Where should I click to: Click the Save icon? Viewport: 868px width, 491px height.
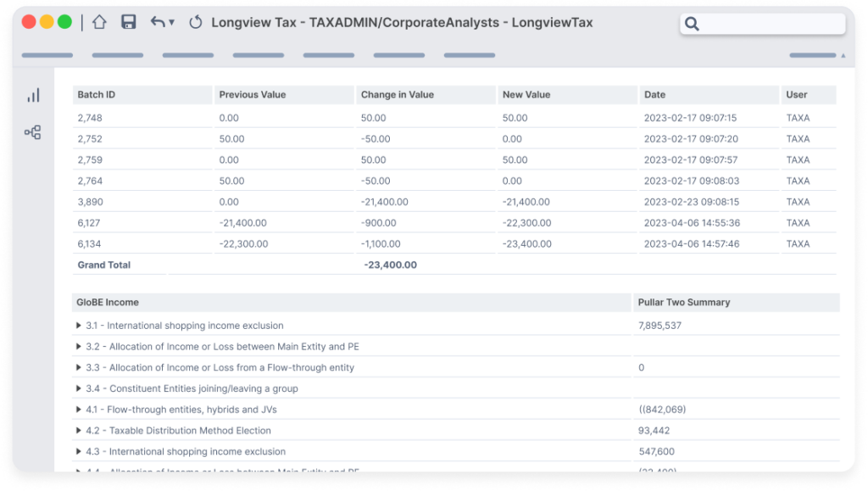[127, 22]
